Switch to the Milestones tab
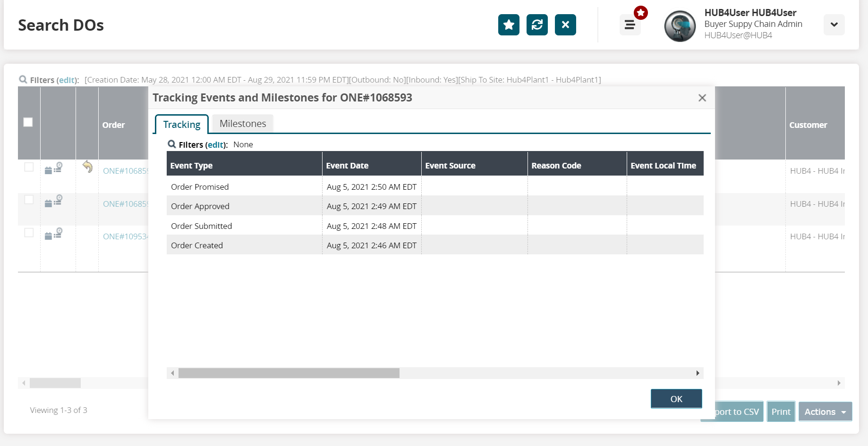The image size is (868, 446). pos(243,124)
